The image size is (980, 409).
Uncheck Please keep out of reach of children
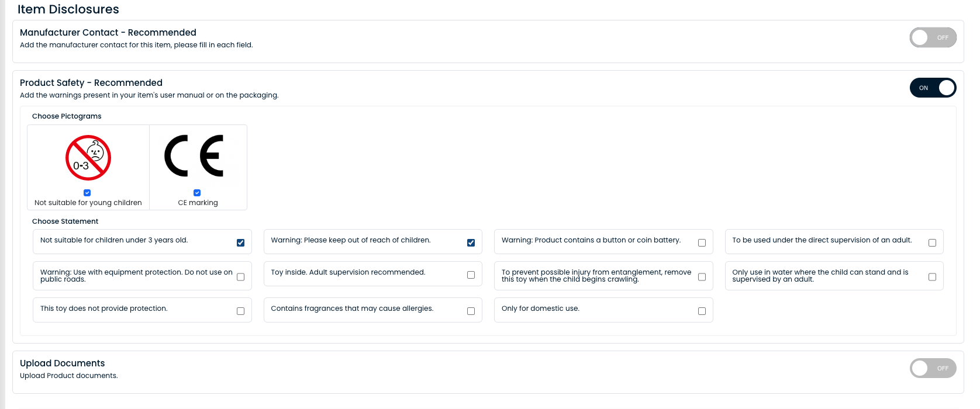coord(471,243)
